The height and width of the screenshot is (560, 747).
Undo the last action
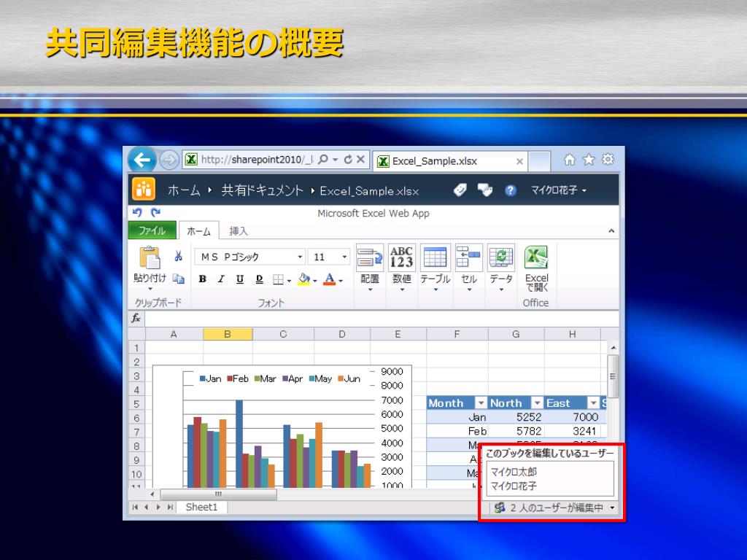(137, 212)
